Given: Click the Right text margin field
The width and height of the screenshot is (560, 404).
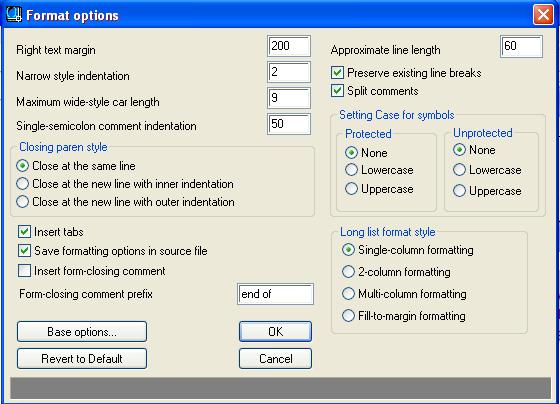Looking at the screenshot, I should tap(289, 46).
